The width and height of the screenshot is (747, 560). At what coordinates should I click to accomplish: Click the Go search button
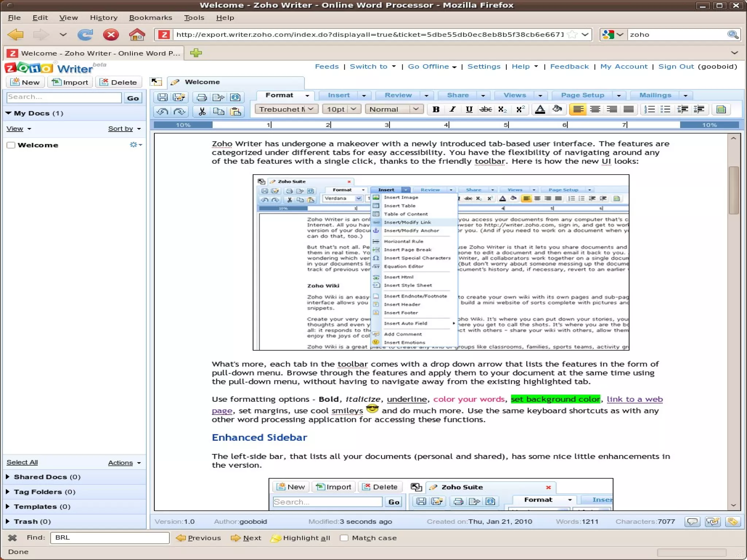pos(133,98)
